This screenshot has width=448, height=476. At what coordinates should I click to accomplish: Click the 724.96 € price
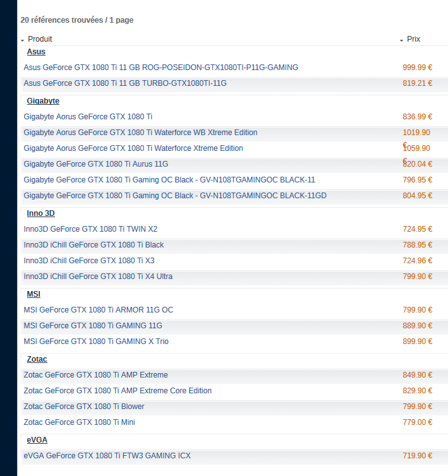[417, 261]
